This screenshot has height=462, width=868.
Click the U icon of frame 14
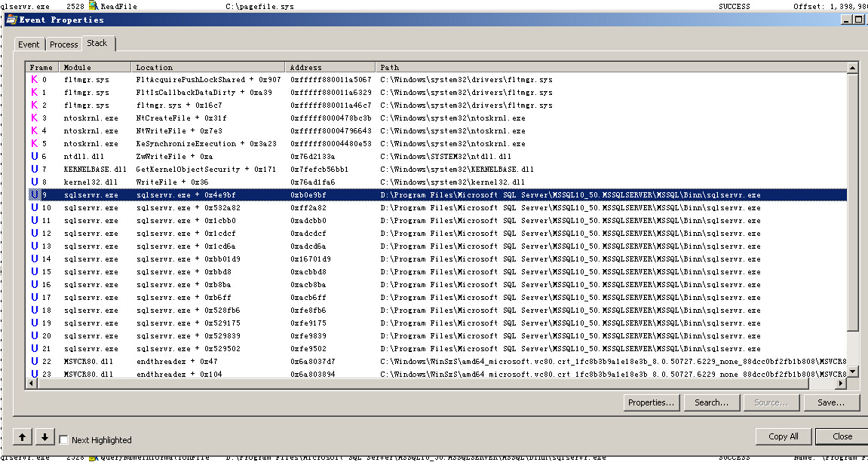pos(35,259)
